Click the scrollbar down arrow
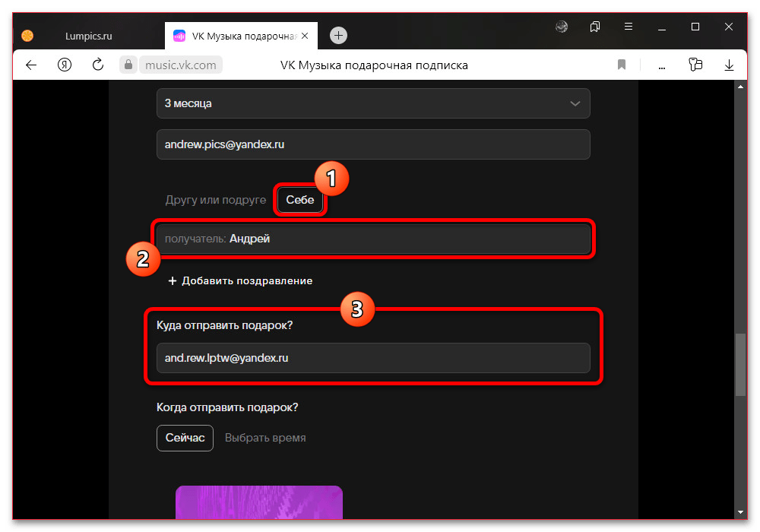Image resolution: width=760 pixels, height=532 pixels. click(740, 512)
